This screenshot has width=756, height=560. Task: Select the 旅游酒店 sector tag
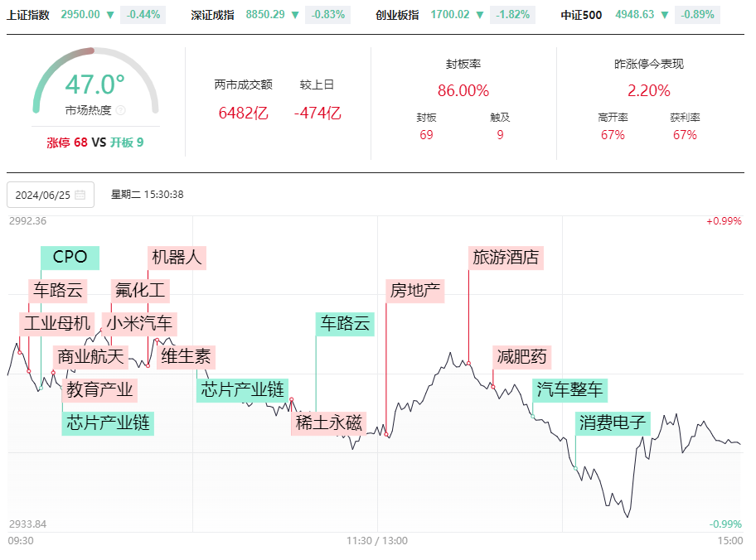pos(506,258)
